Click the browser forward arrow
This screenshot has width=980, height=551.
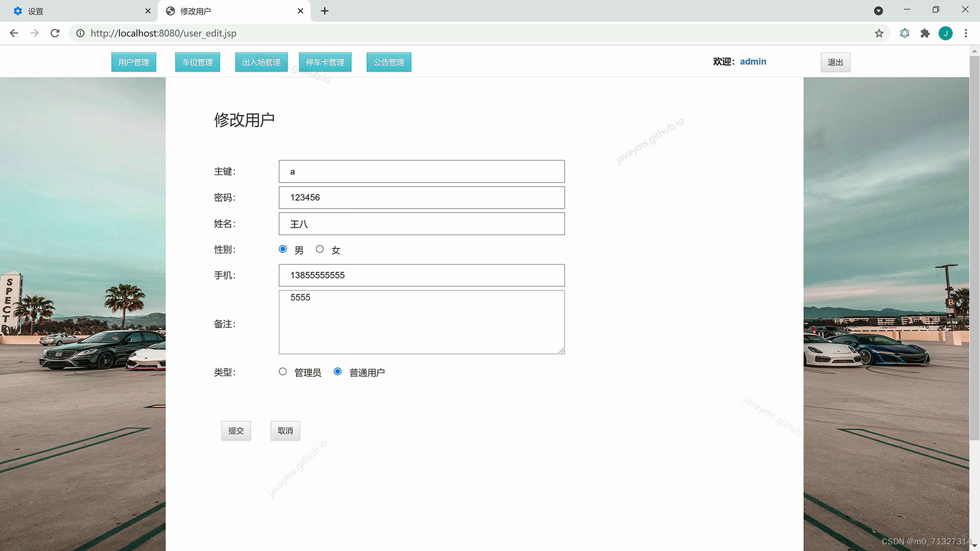(34, 33)
